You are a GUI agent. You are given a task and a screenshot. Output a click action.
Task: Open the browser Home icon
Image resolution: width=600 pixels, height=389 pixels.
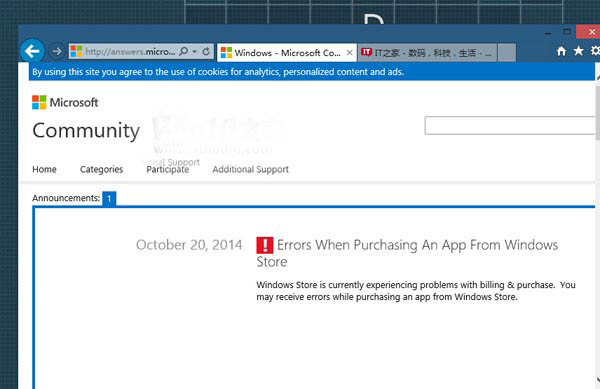click(561, 51)
